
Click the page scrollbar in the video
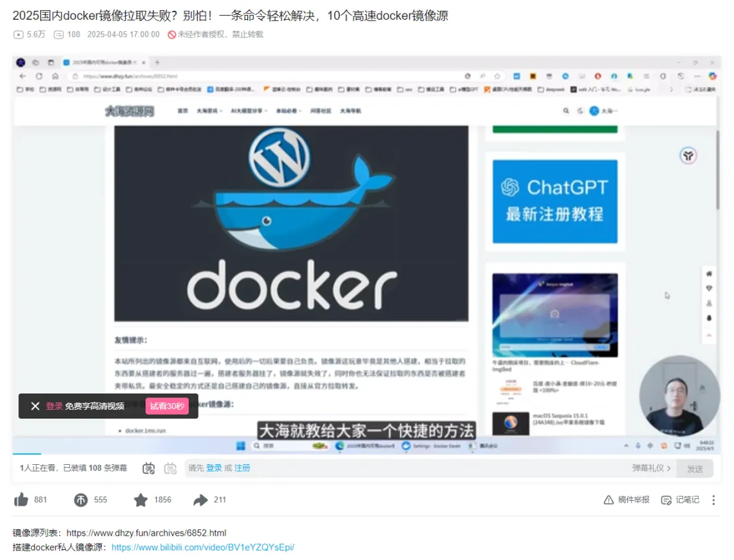click(718, 169)
